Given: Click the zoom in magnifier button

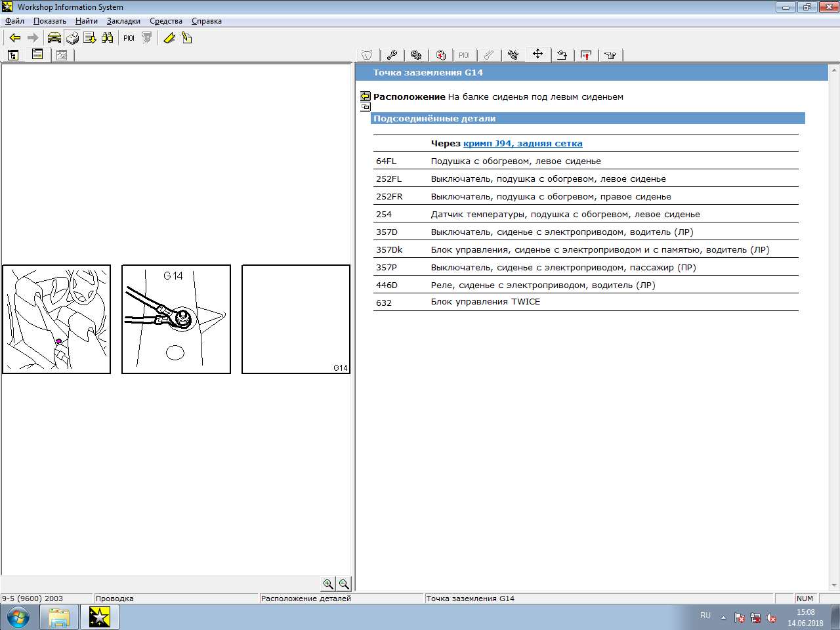Looking at the screenshot, I should (328, 584).
